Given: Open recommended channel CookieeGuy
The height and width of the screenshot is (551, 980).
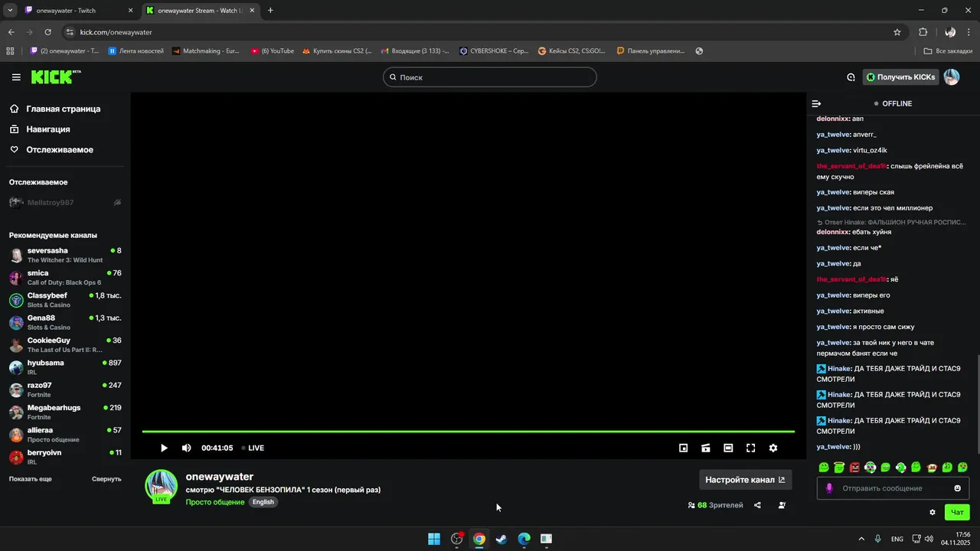Looking at the screenshot, I should coord(65,344).
